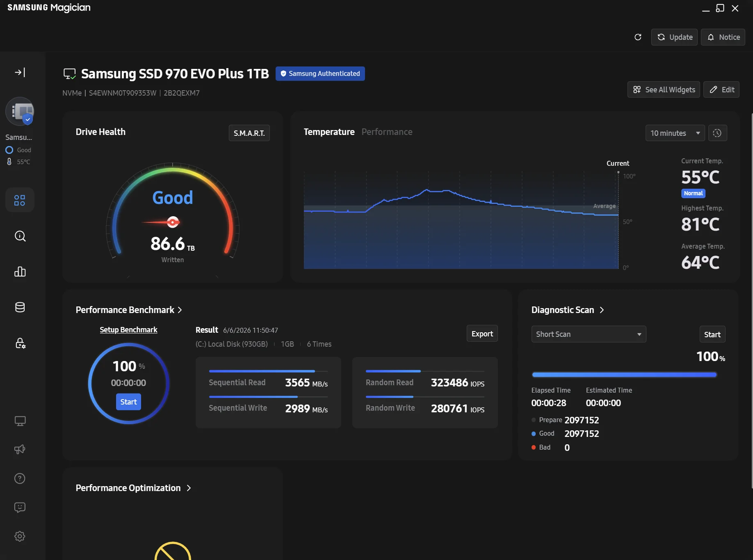Screen dimensions: 753x560
Task: Open the help question mark icon
Action: click(20, 478)
